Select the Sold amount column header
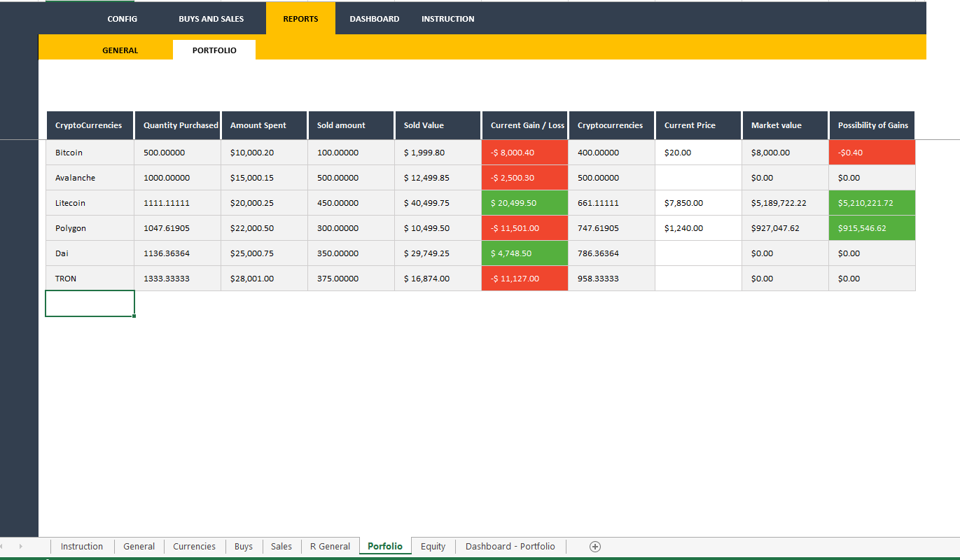Screen dimensions: 960x560 click(x=351, y=125)
